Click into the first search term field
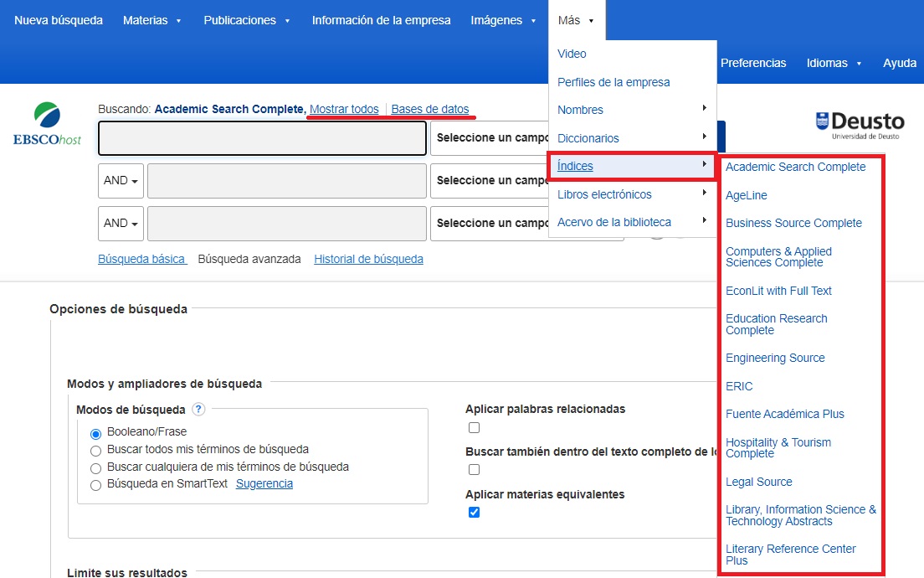Image resolution: width=924 pixels, height=578 pixels. pos(262,138)
